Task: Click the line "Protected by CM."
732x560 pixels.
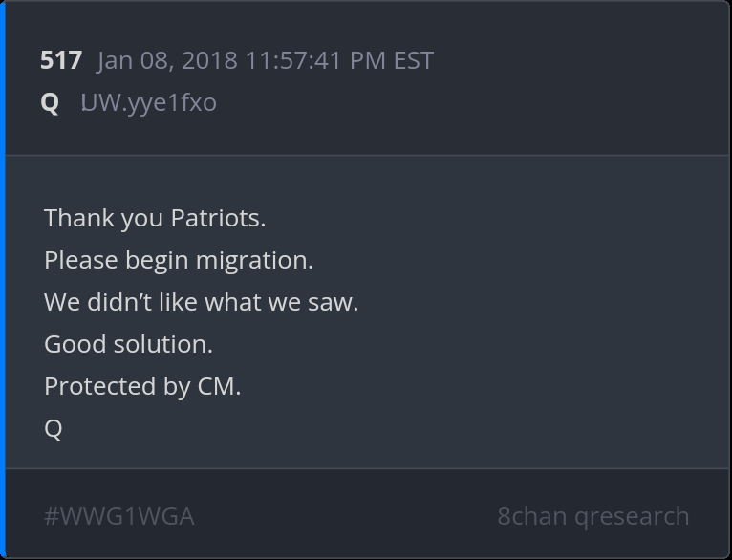Action: tap(142, 386)
